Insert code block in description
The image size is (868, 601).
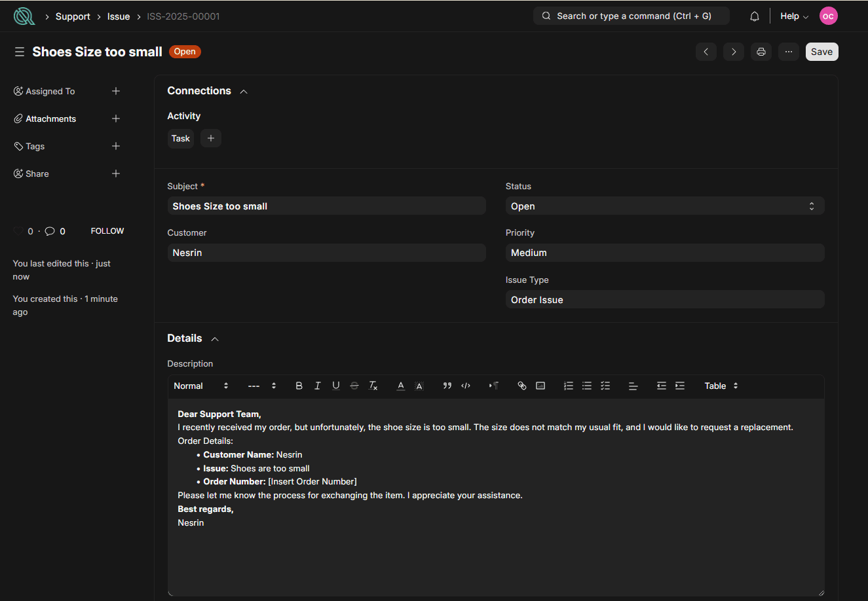tap(466, 386)
